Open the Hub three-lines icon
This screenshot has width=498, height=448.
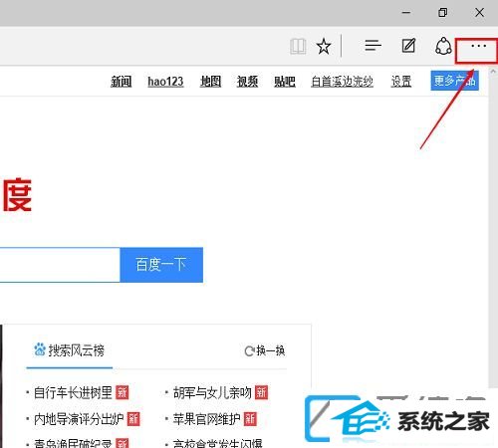tap(373, 46)
